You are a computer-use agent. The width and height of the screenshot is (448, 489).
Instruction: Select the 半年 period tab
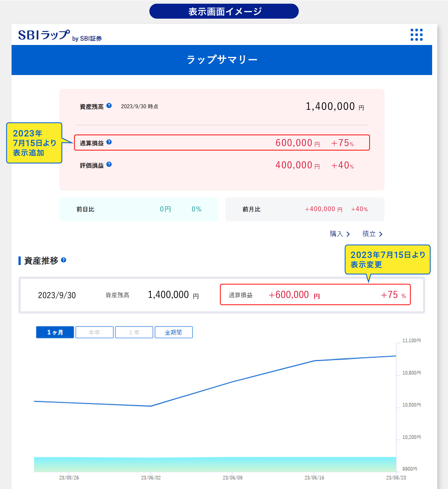click(94, 332)
